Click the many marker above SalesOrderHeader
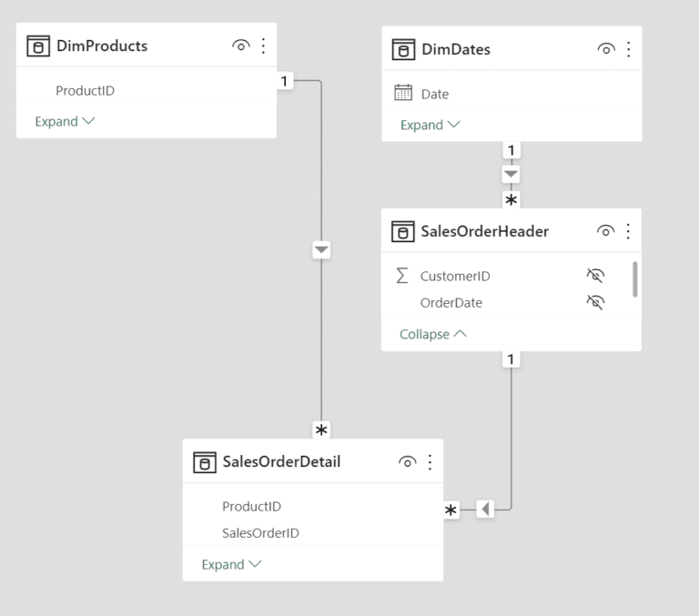Viewport: 699px width, 616px height. [512, 200]
